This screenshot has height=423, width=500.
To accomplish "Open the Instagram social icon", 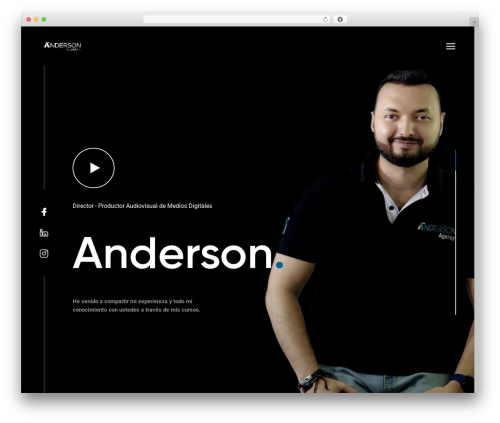I will click(44, 253).
